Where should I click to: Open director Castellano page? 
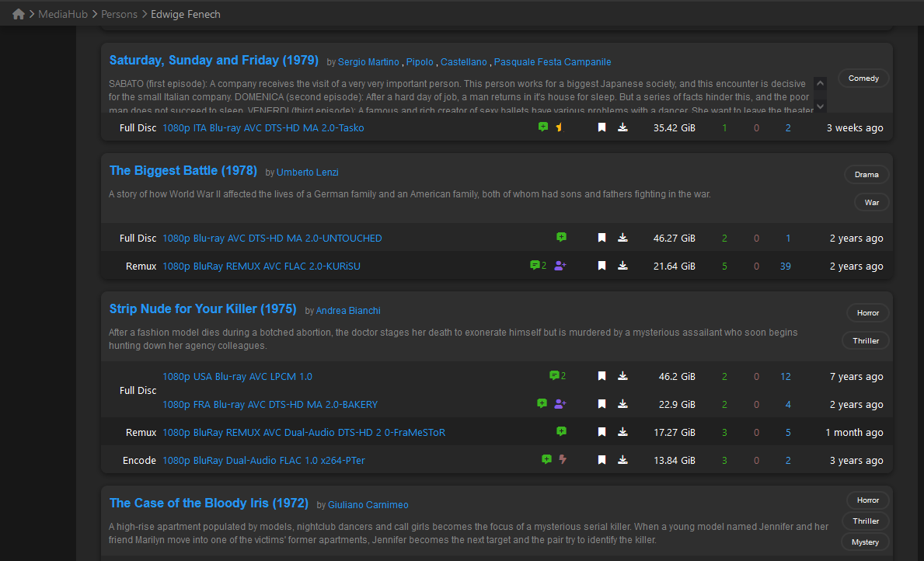(x=464, y=62)
